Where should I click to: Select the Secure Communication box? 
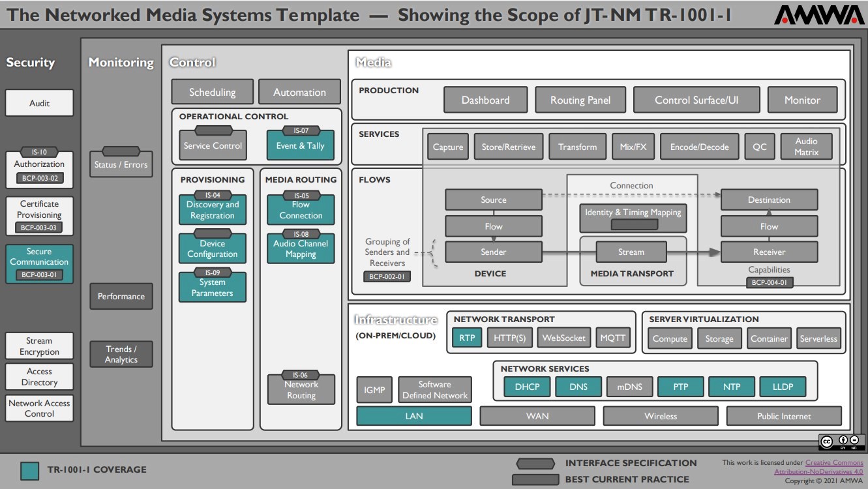click(x=40, y=263)
